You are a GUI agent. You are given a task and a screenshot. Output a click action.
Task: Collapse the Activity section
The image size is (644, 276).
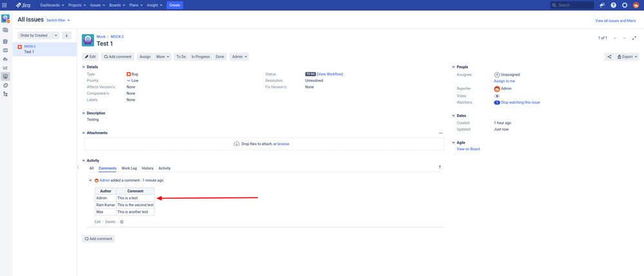tap(84, 161)
